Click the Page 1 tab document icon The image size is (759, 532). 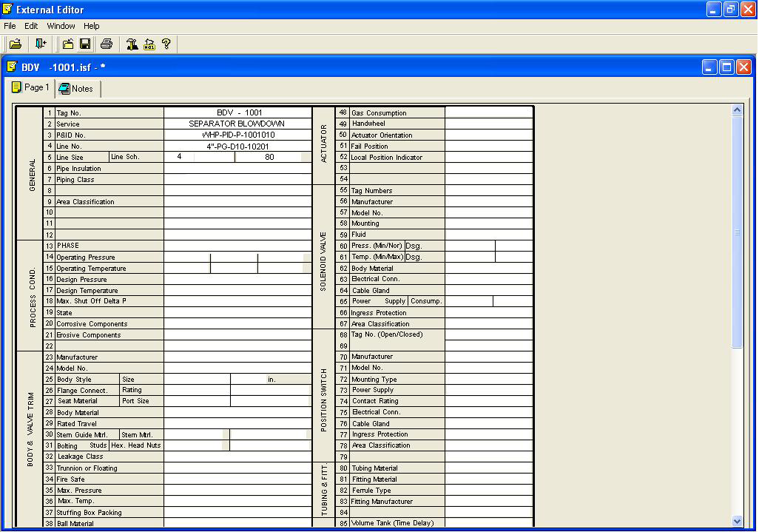pyautogui.click(x=19, y=88)
